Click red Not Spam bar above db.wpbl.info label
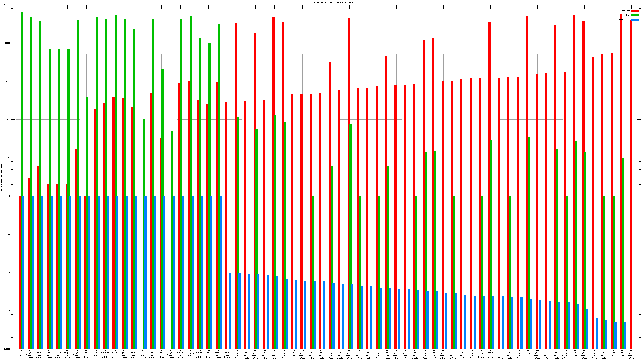The height and width of the screenshot is (362, 644). [x=151, y=220]
